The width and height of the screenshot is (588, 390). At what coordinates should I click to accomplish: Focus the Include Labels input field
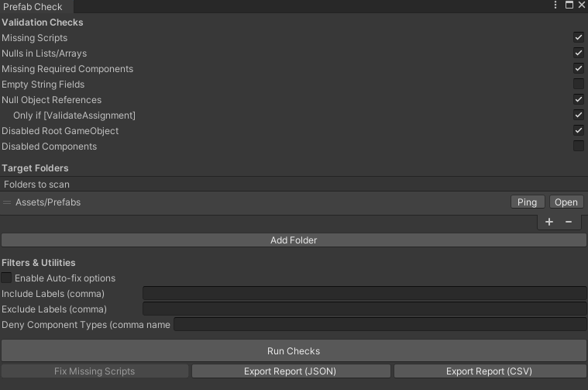365,293
